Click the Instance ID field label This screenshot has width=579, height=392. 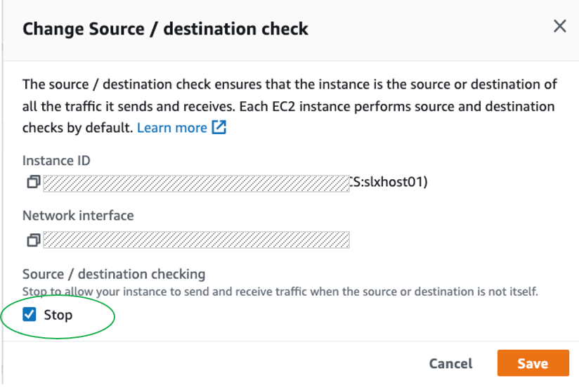coord(56,160)
